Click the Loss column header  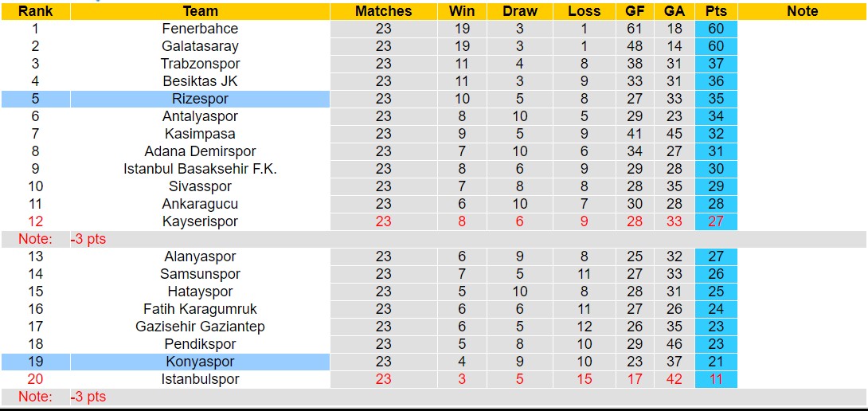coord(585,11)
